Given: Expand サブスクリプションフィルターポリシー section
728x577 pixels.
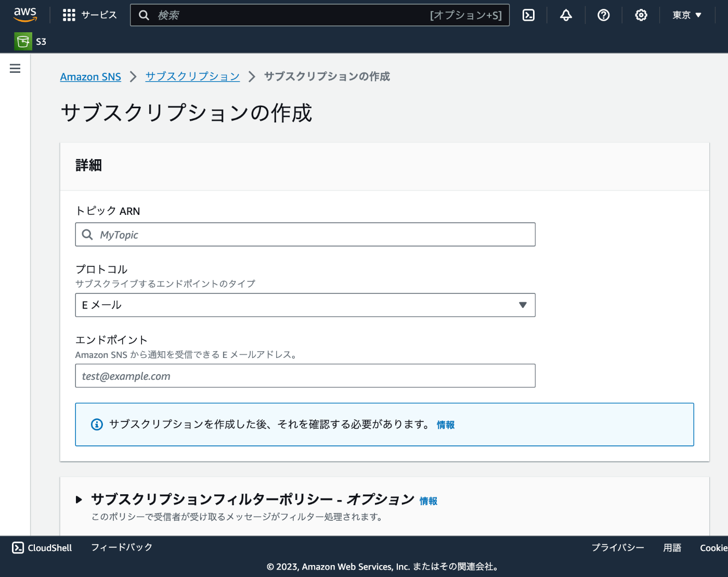Looking at the screenshot, I should coord(79,499).
